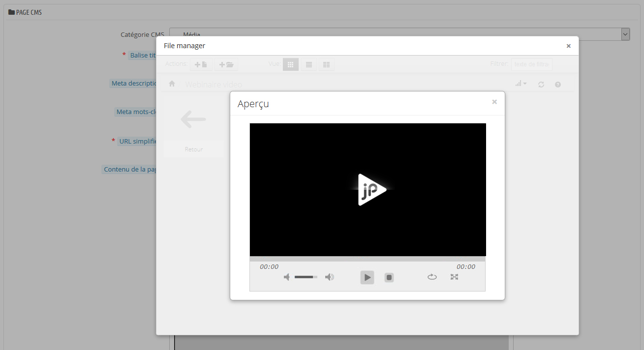The width and height of the screenshot is (644, 350).
Task: Switch the video to full screen
Action: [x=454, y=277]
